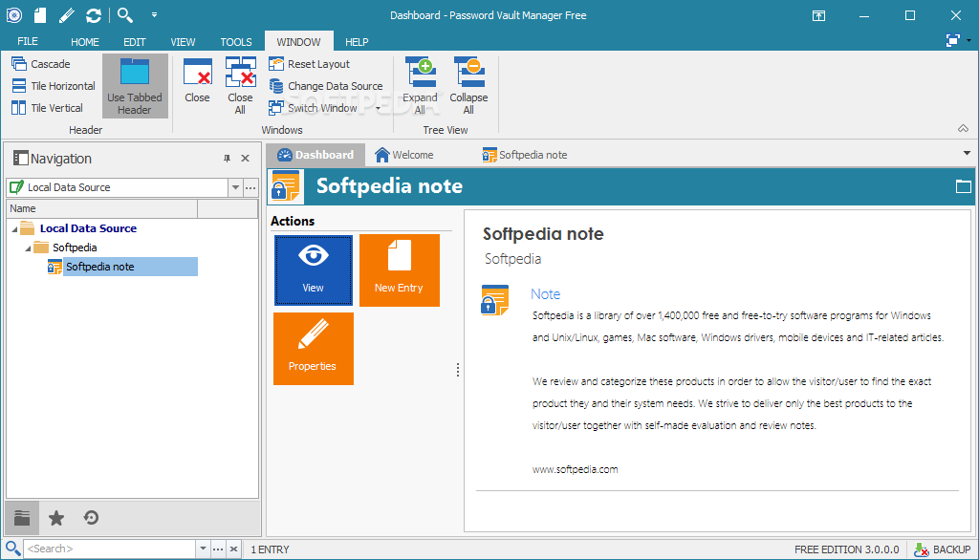
Task: Switch to the Dashboard document tab
Action: 315,155
